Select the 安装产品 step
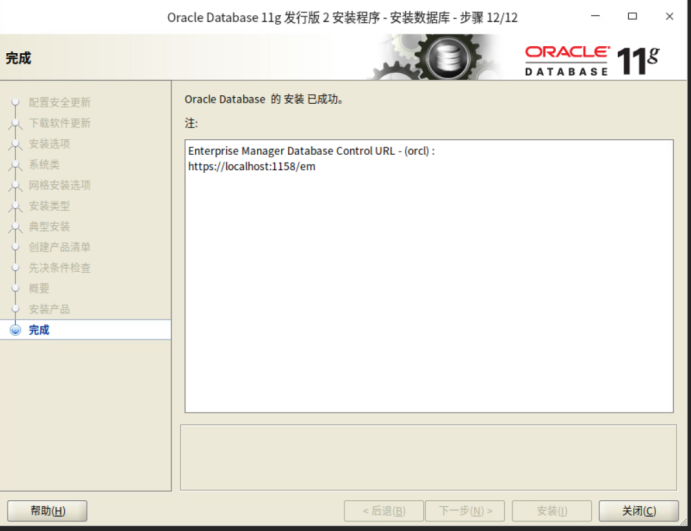 pos(49,309)
